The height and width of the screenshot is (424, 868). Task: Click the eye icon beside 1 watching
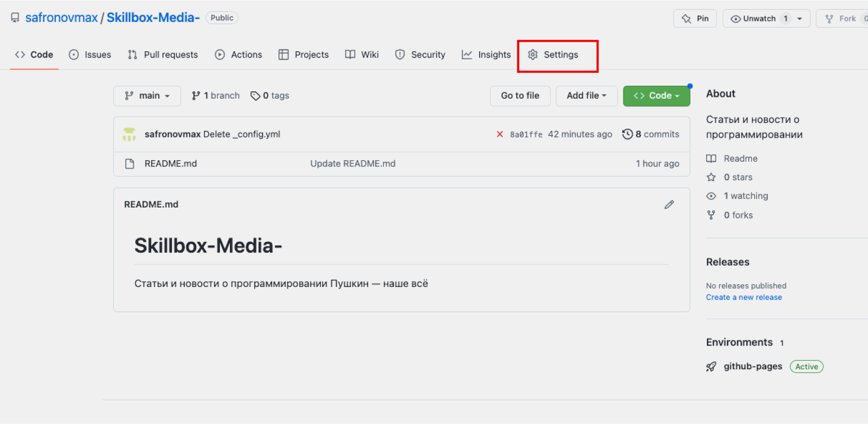[x=711, y=196]
